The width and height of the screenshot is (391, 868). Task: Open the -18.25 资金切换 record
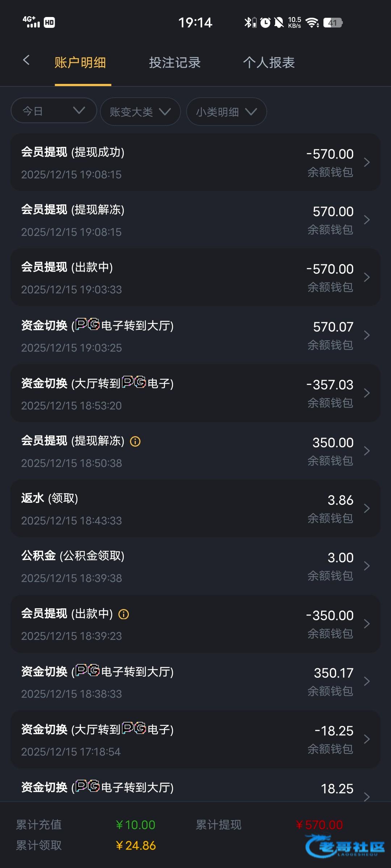195,740
